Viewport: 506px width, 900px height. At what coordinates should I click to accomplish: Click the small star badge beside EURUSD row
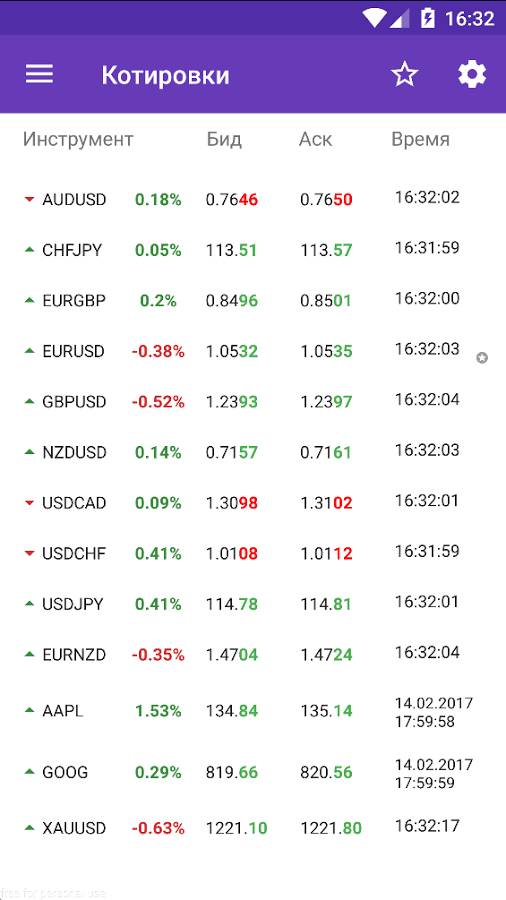pyautogui.click(x=482, y=358)
